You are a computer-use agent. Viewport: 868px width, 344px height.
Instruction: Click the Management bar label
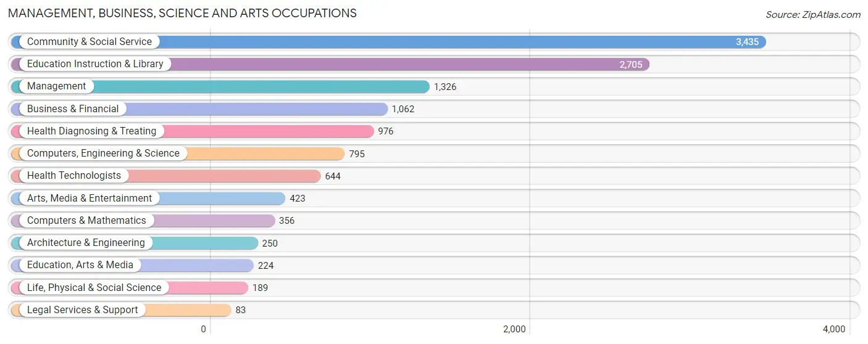(x=57, y=86)
